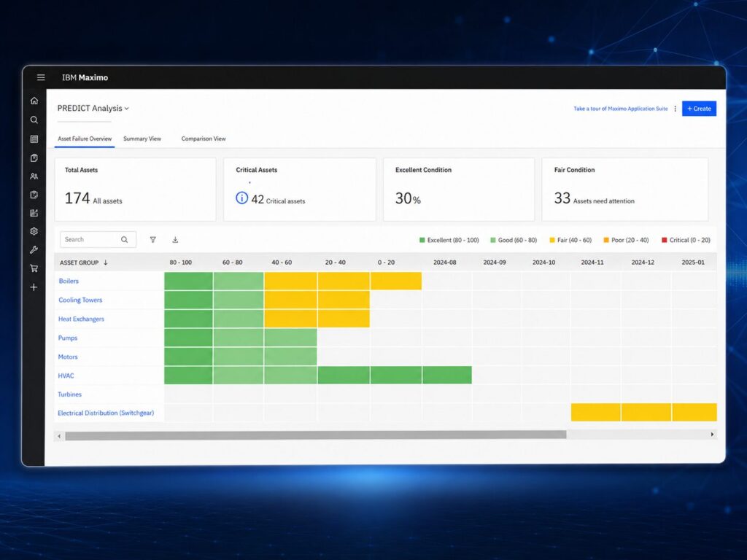Open the filter funnel icon

click(153, 239)
